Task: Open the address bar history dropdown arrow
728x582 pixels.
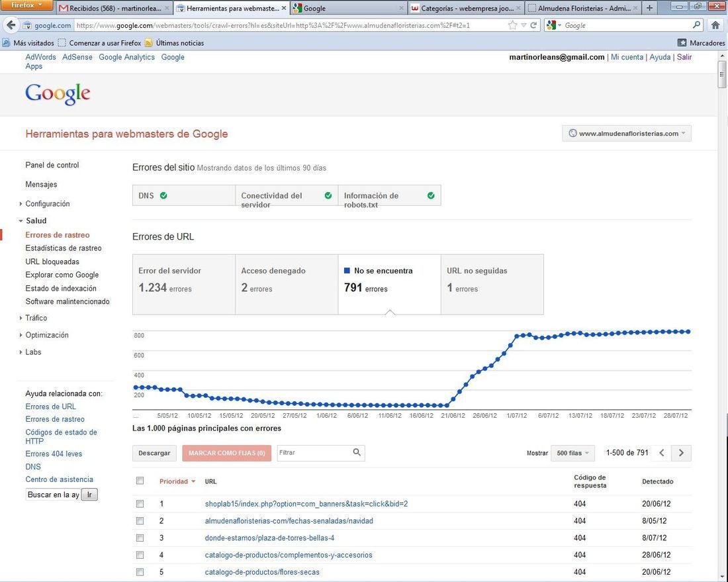Action: [523, 25]
